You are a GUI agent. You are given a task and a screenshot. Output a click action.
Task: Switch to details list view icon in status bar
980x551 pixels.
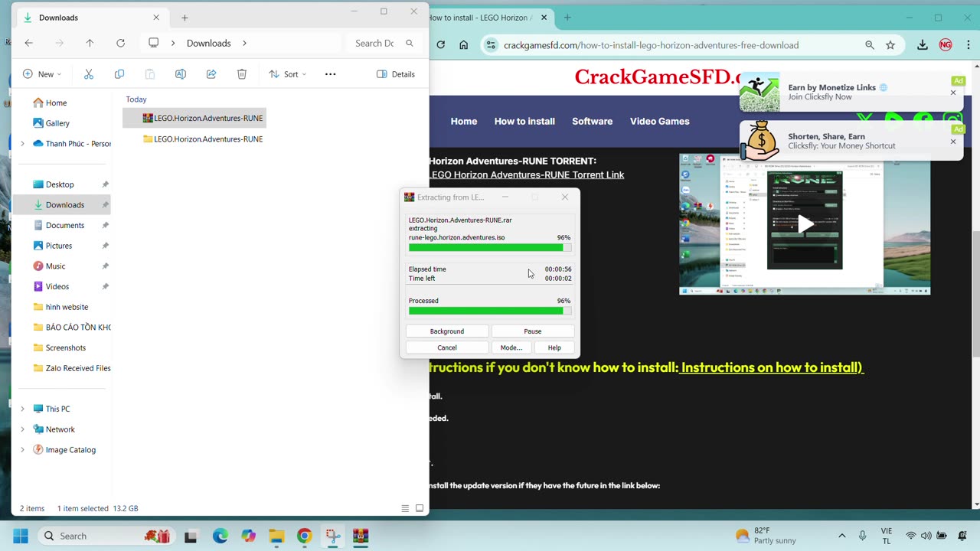coord(405,508)
